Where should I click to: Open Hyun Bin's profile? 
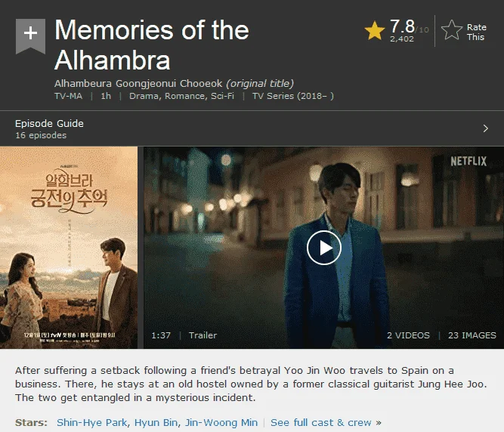156,422
